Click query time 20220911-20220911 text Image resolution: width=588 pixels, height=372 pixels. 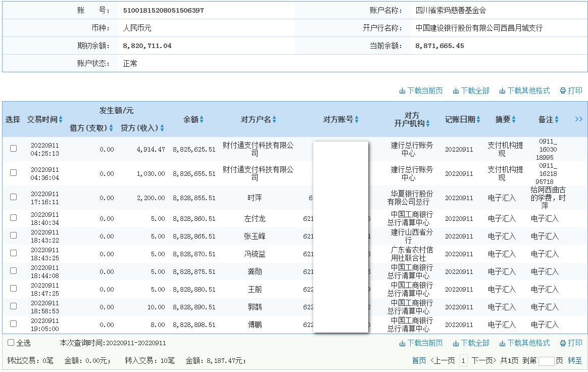136,343
